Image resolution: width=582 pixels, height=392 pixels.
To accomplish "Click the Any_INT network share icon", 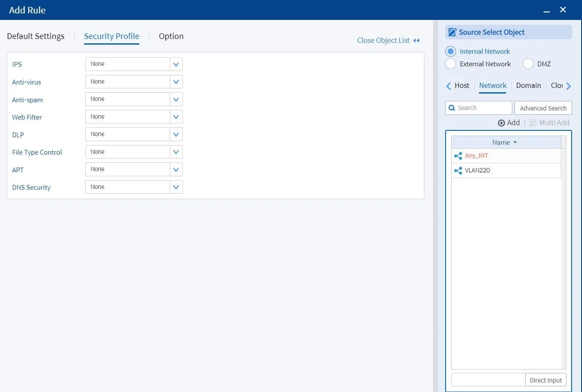I will [458, 156].
